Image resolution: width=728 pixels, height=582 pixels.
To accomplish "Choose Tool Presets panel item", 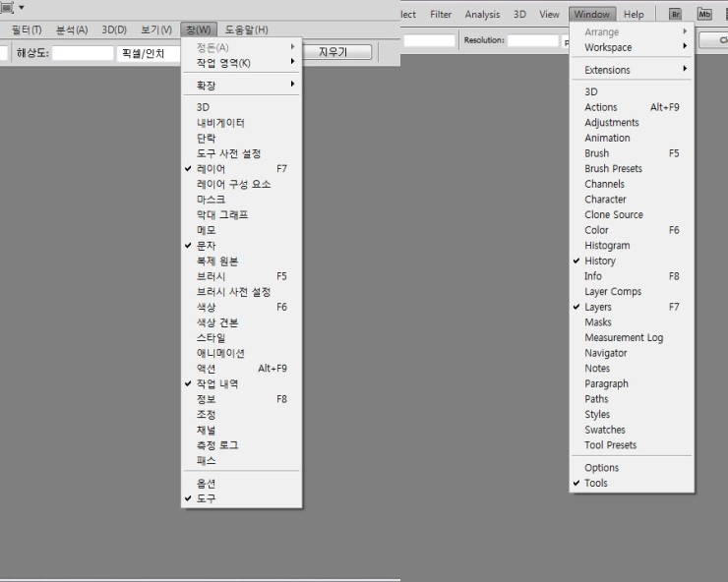I will 632,445.
